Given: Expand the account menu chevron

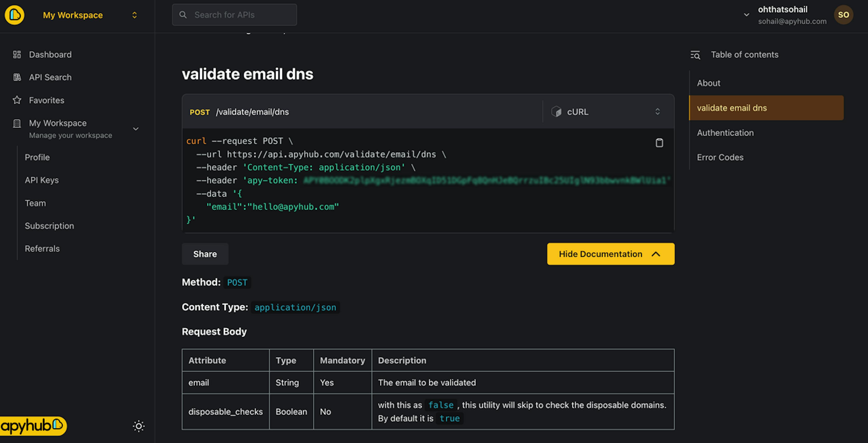Looking at the screenshot, I should click(x=746, y=15).
